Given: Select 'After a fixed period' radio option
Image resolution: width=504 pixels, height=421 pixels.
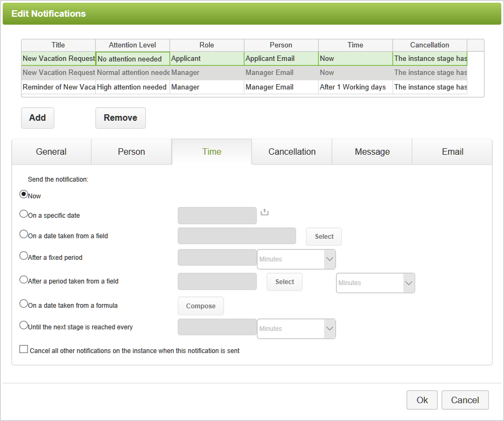Looking at the screenshot, I should click(24, 256).
